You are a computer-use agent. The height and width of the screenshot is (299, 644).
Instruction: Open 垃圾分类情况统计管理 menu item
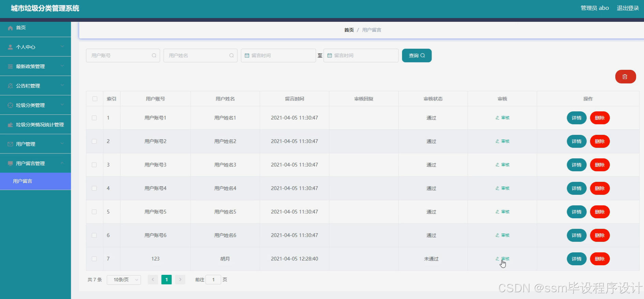tap(35, 125)
